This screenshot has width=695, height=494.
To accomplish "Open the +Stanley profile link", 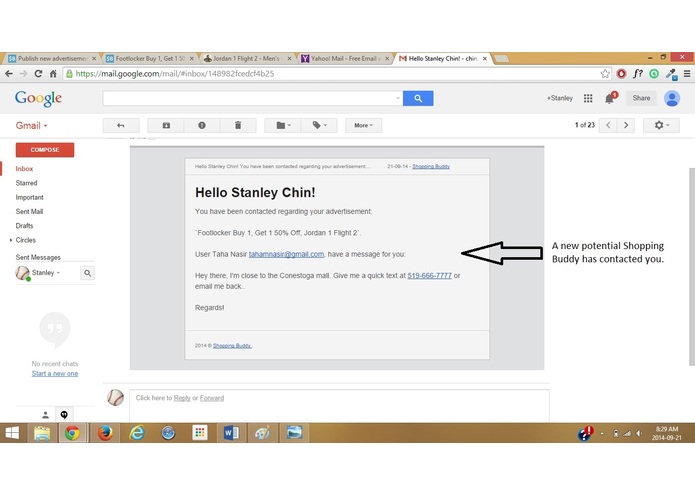I will [559, 98].
